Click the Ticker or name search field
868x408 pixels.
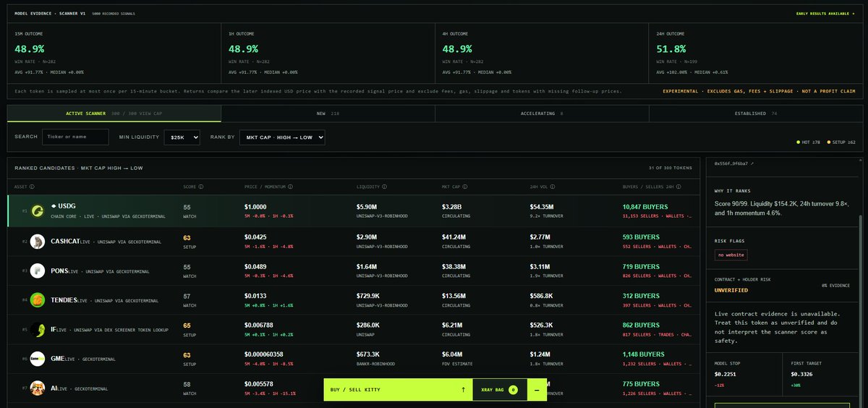click(x=75, y=137)
